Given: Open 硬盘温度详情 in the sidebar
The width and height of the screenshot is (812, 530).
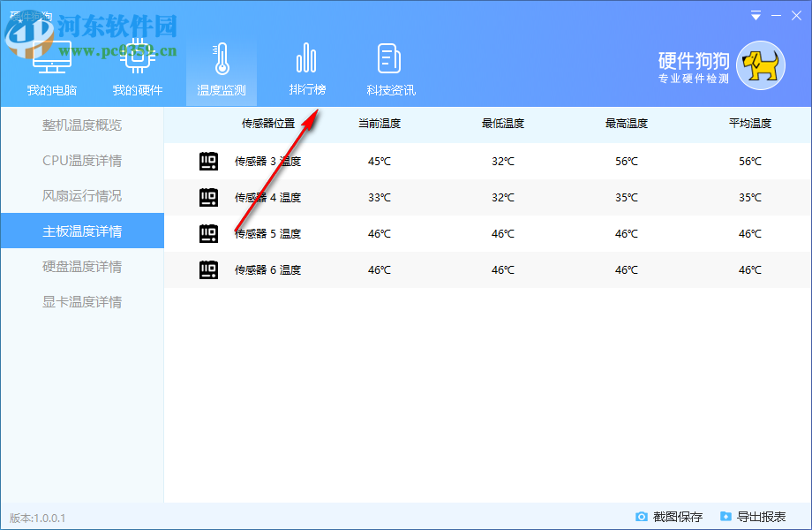Looking at the screenshot, I should (81, 266).
